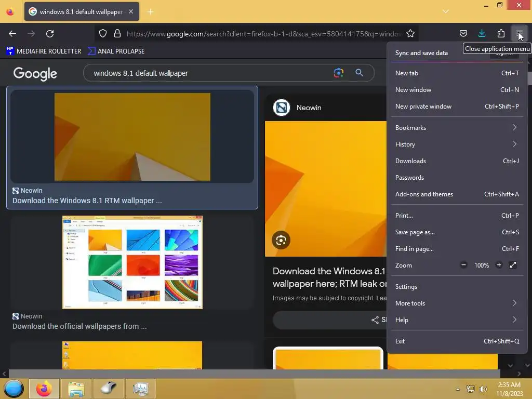Image resolution: width=532 pixels, height=399 pixels.
Task: Reload the page with the refresh icon
Action: click(x=50, y=34)
